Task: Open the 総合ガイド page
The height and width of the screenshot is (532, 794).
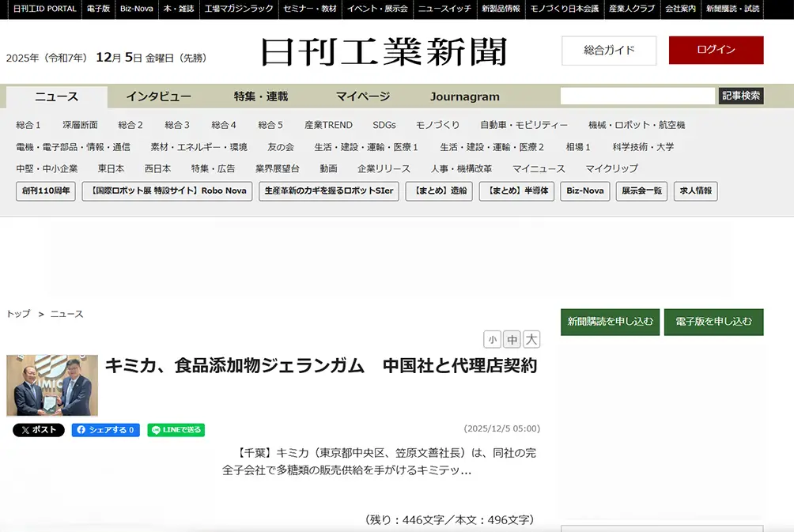Action: [x=609, y=50]
